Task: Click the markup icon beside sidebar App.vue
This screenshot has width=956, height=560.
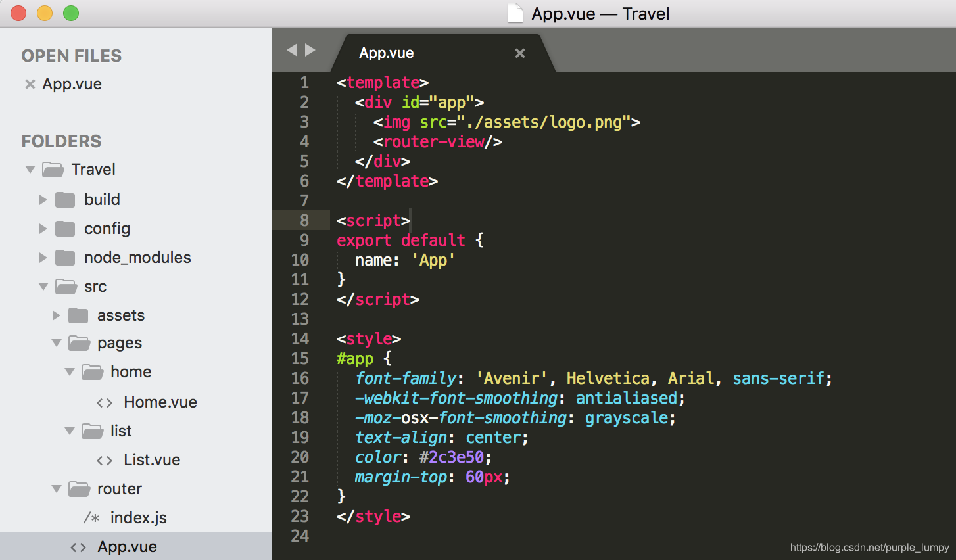Action: tap(78, 547)
